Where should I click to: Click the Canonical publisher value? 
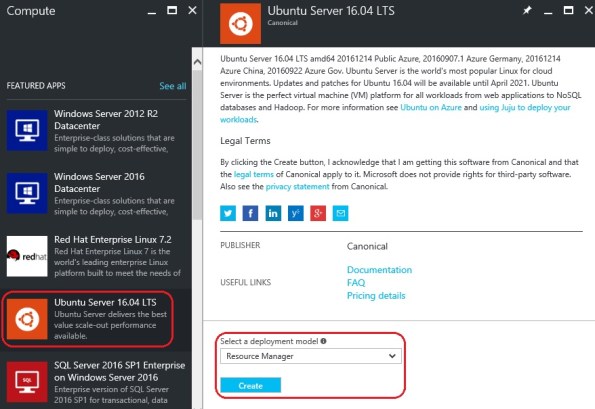(x=367, y=246)
